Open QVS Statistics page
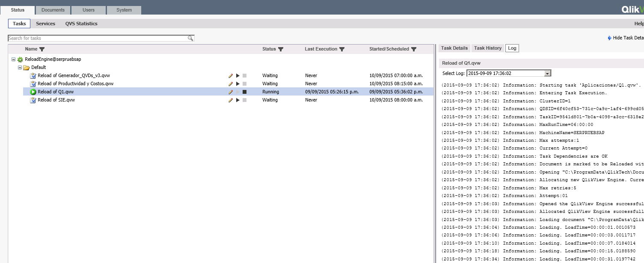 click(x=81, y=24)
